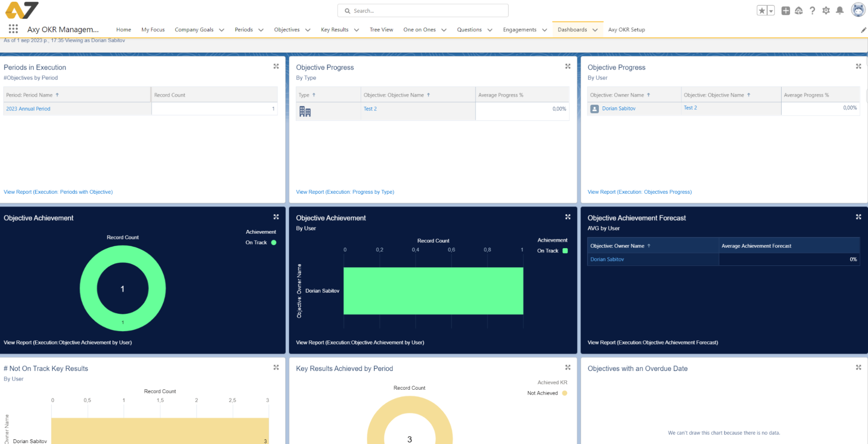The image size is (868, 444).
Task: Open the user avatar profile menu
Action: point(858,9)
